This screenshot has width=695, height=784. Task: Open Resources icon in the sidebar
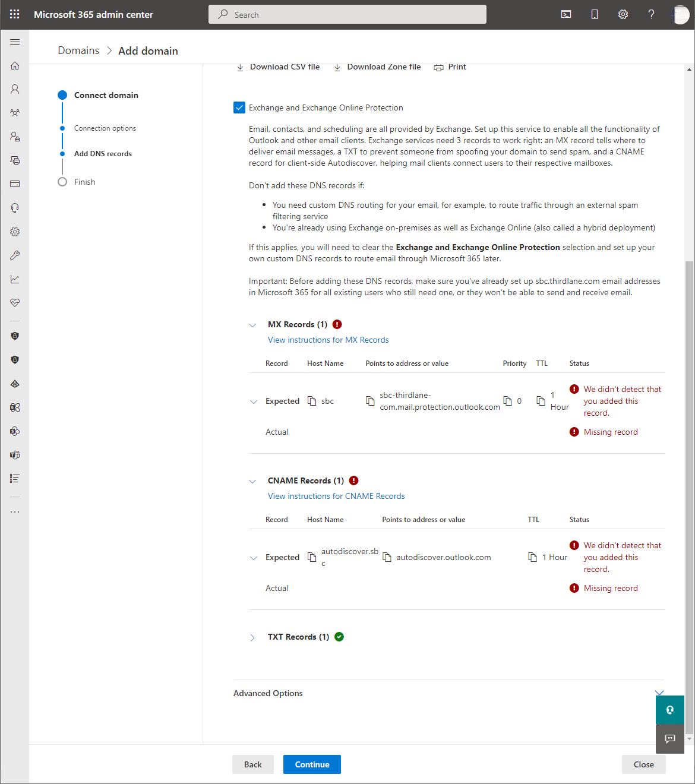point(15,160)
